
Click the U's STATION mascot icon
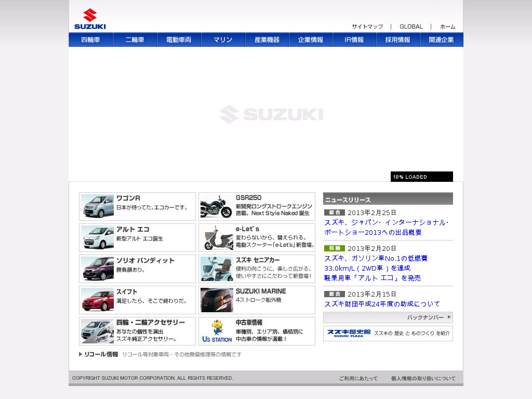[217, 331]
